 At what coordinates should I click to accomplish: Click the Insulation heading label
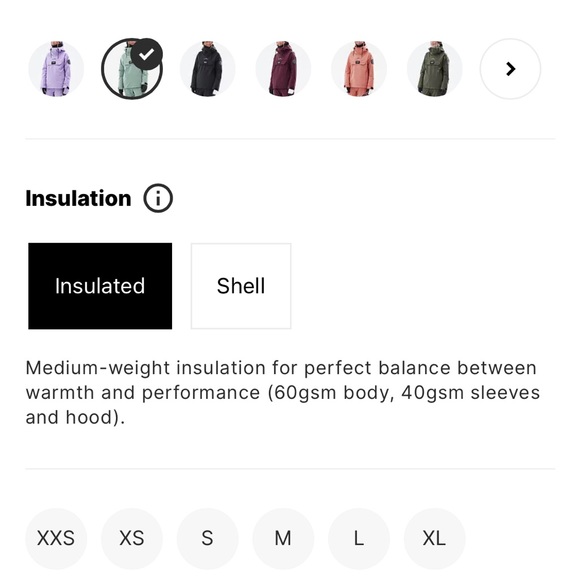(78, 198)
